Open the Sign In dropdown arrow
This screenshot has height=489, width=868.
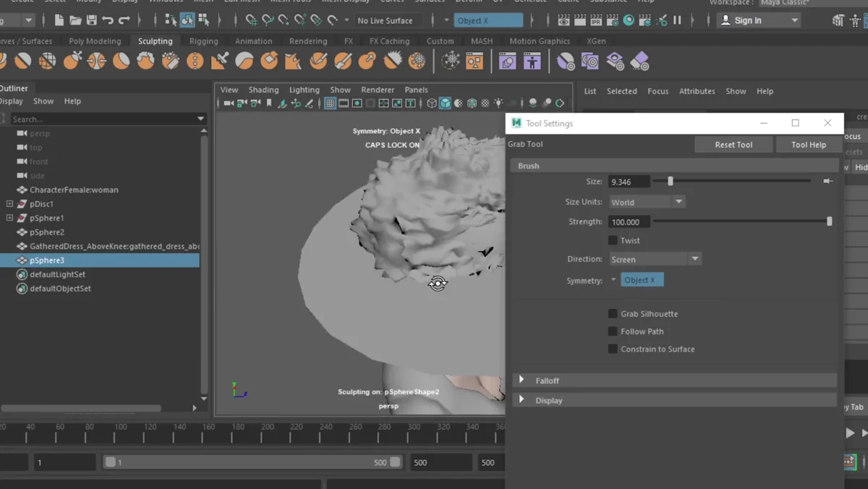coord(794,20)
